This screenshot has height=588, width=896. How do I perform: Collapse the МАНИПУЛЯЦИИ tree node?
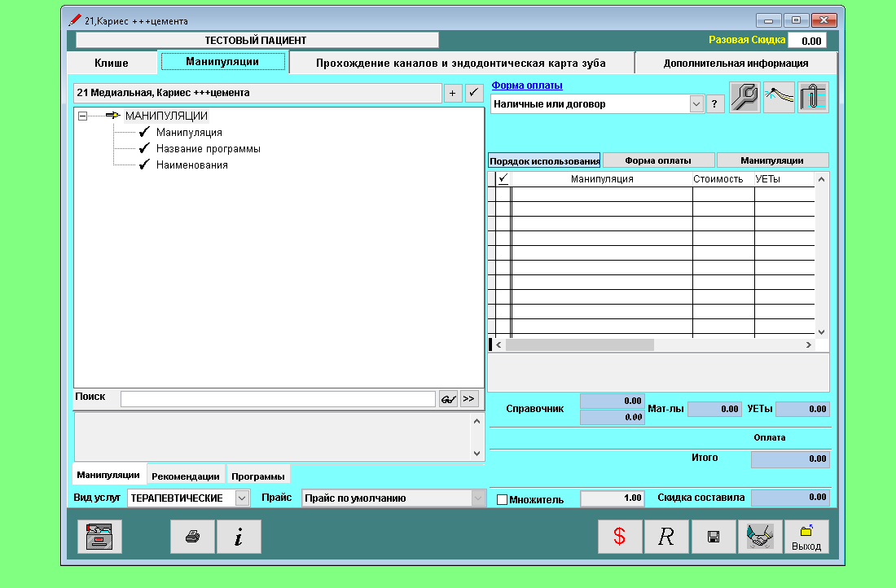(x=82, y=116)
